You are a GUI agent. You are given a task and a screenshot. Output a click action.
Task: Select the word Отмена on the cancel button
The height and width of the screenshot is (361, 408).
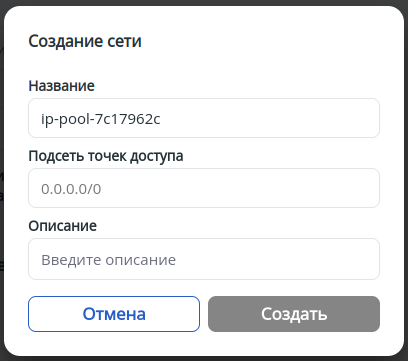[114, 314]
